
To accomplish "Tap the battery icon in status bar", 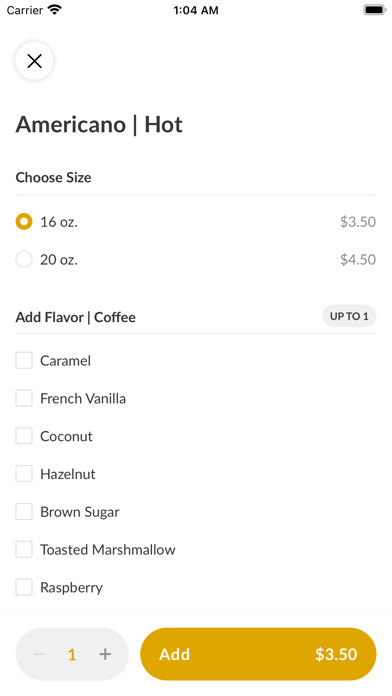I will (375, 10).
